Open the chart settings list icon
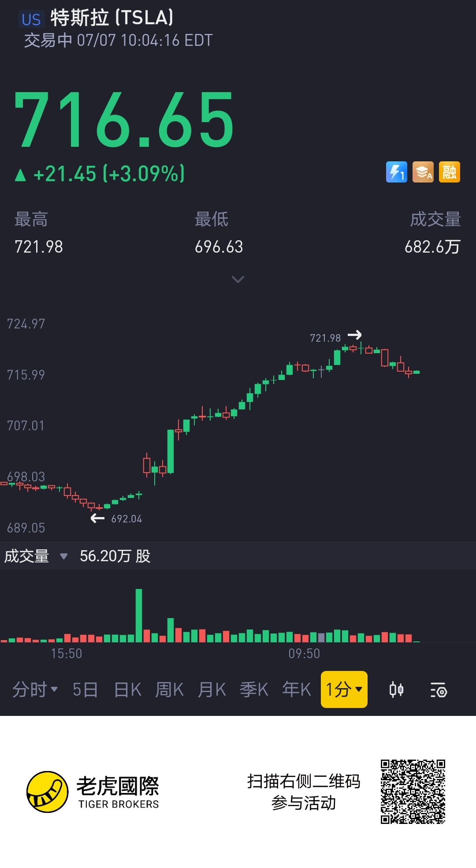This screenshot has width=476, height=868. 439,689
